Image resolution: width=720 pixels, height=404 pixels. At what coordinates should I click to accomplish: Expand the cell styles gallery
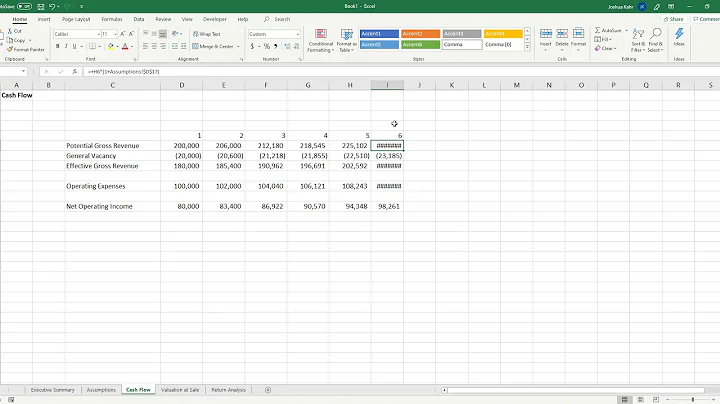click(x=527, y=47)
